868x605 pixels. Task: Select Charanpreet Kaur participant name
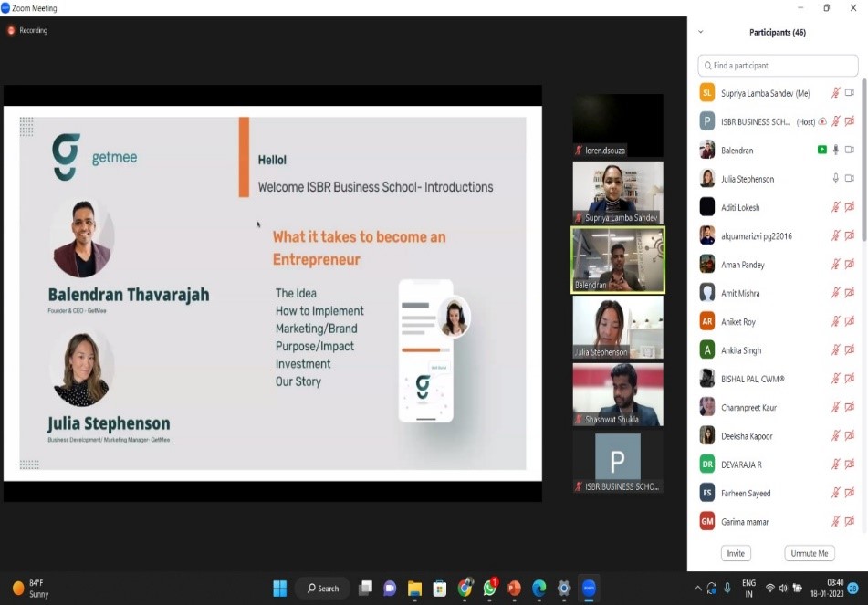tap(748, 407)
